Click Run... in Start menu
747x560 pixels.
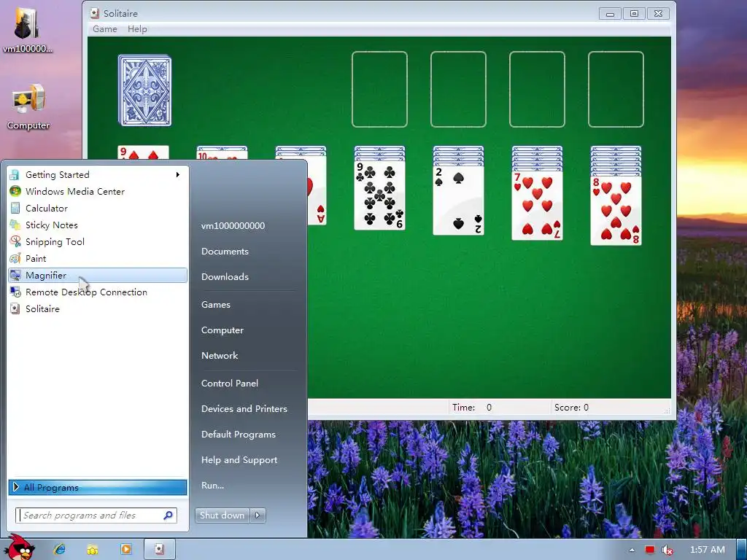coord(212,485)
